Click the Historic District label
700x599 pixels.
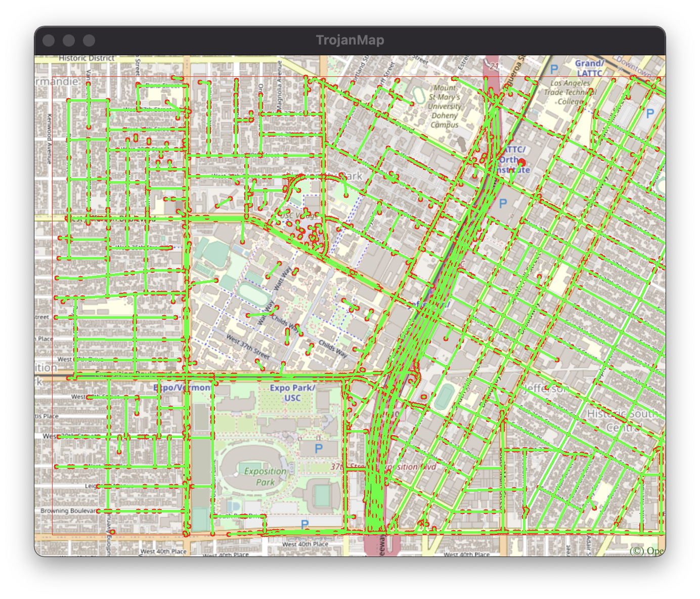click(86, 58)
